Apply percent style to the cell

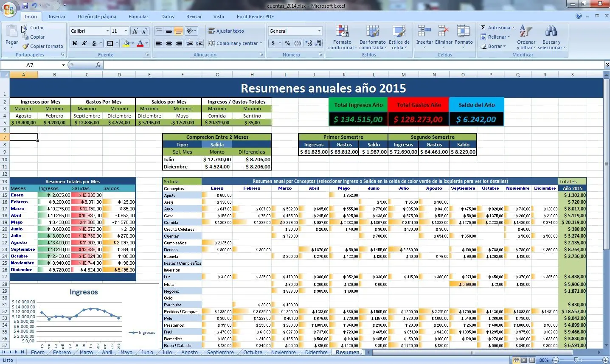pos(287,43)
